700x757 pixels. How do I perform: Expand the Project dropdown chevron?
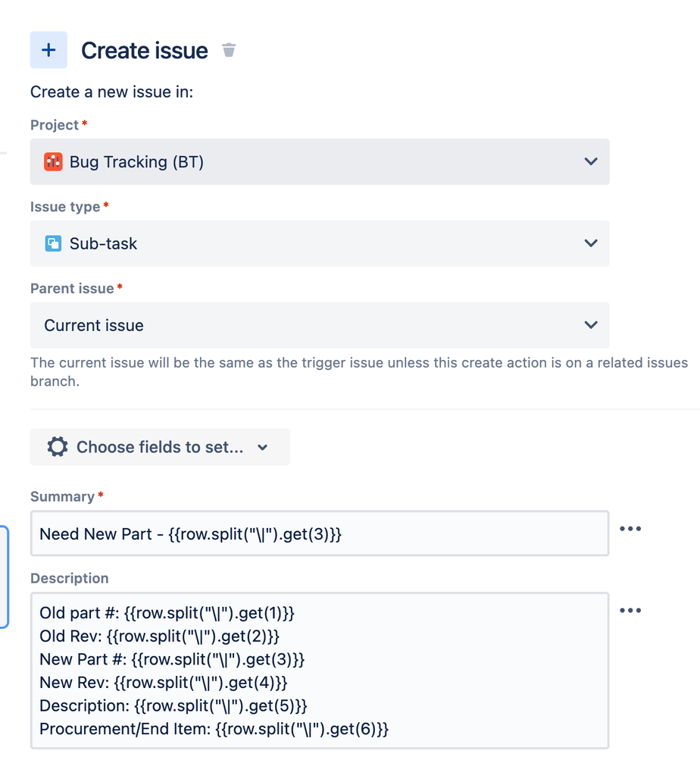coord(591,161)
